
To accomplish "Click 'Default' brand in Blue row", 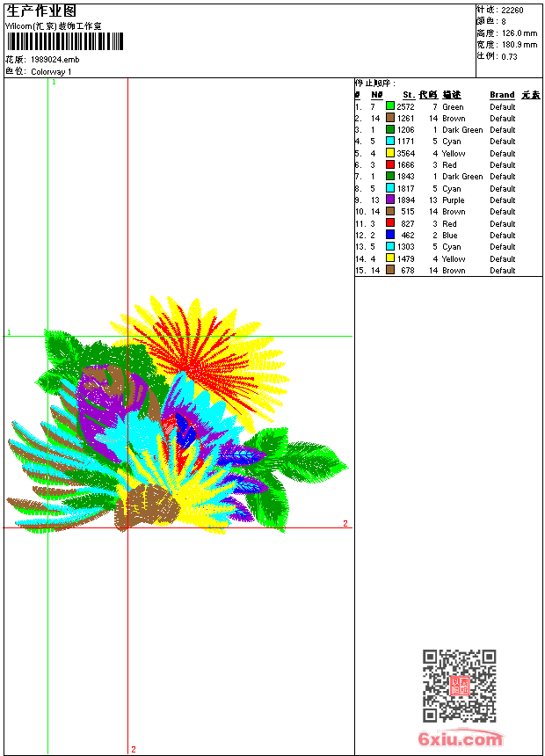I will (503, 236).
